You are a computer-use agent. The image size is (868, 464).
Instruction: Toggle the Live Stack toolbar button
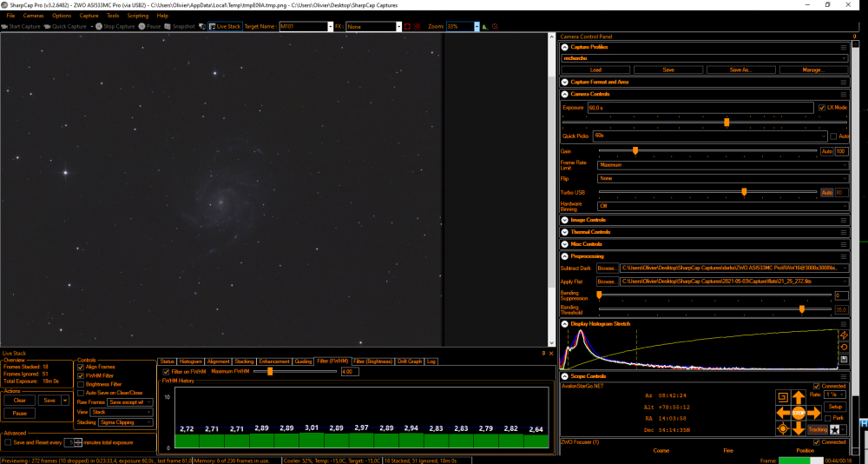[225, 26]
